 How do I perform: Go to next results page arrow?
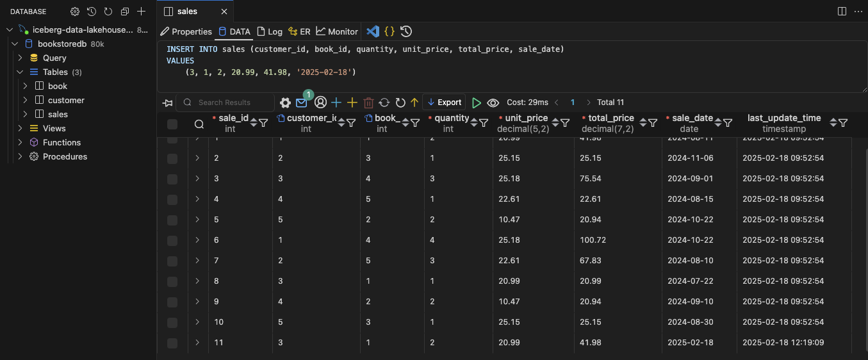coord(589,102)
